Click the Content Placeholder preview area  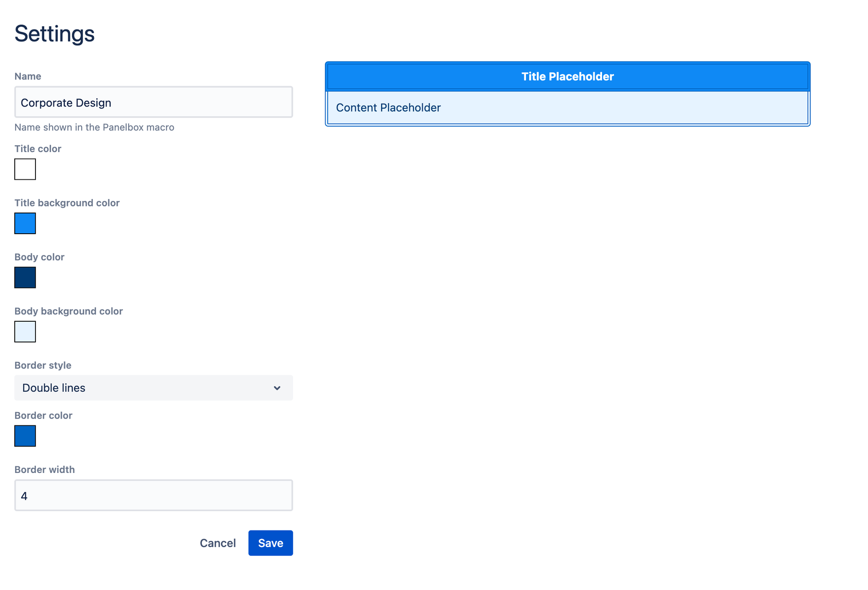[x=567, y=107]
